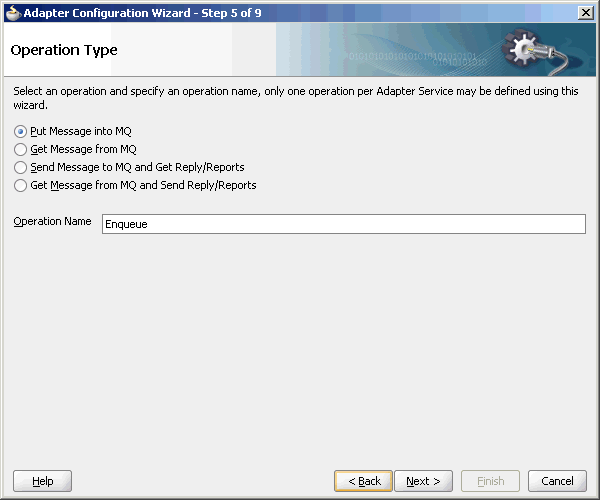Click the disabled Finish button

coord(491,481)
